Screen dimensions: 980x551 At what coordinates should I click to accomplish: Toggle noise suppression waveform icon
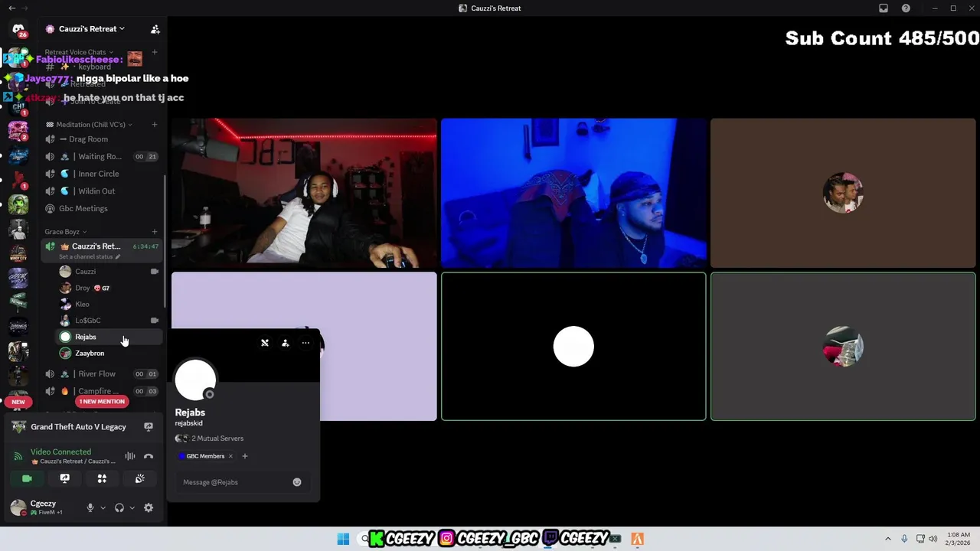pos(130,456)
